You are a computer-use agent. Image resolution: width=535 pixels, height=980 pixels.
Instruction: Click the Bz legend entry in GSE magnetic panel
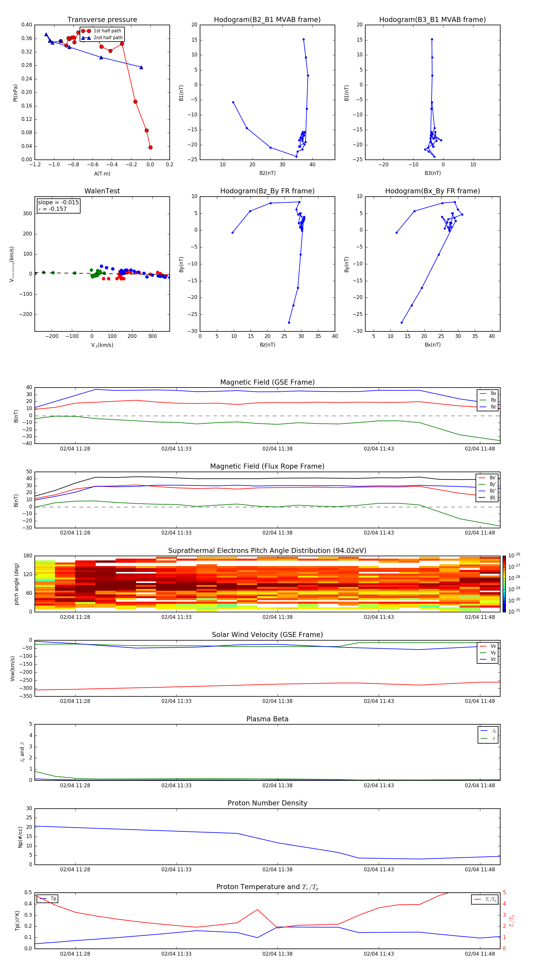pos(488,407)
